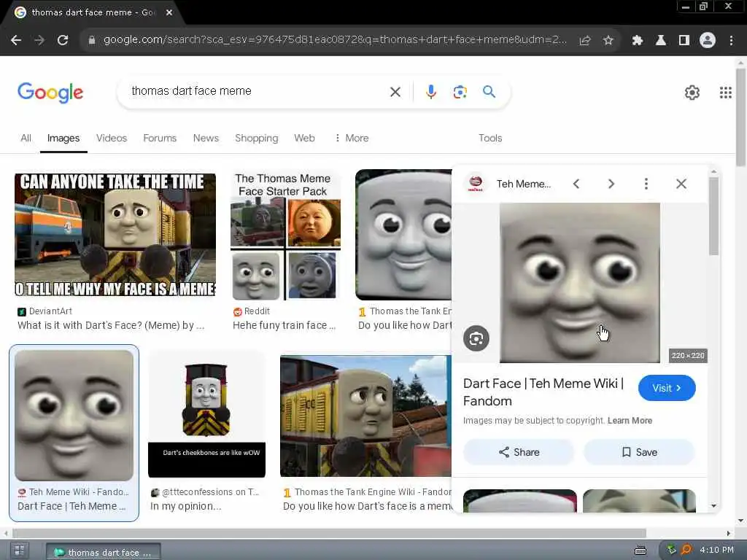The height and width of the screenshot is (560, 747).
Task: Submit search with the magnifier icon
Action: (489, 92)
